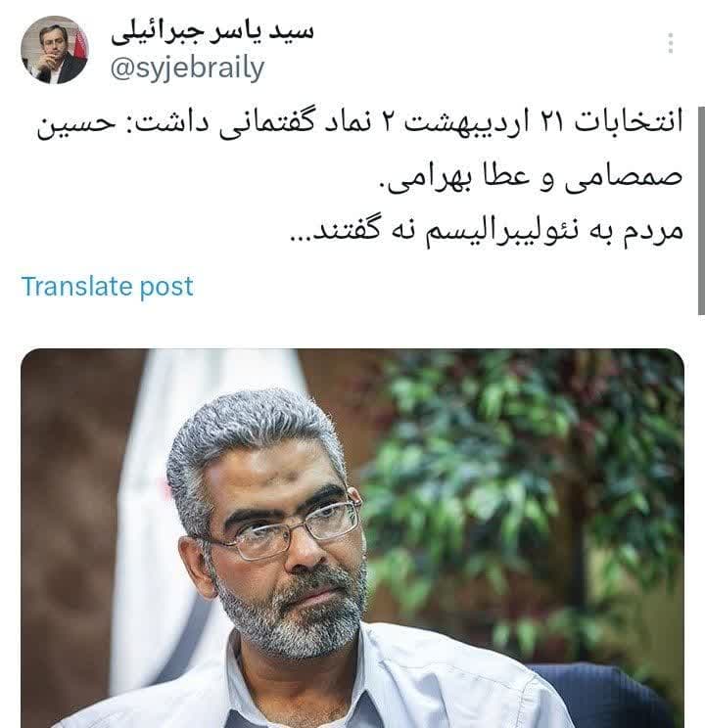Click the name حسین ending the first line
The height and width of the screenshot is (728, 705).
(x=76, y=124)
